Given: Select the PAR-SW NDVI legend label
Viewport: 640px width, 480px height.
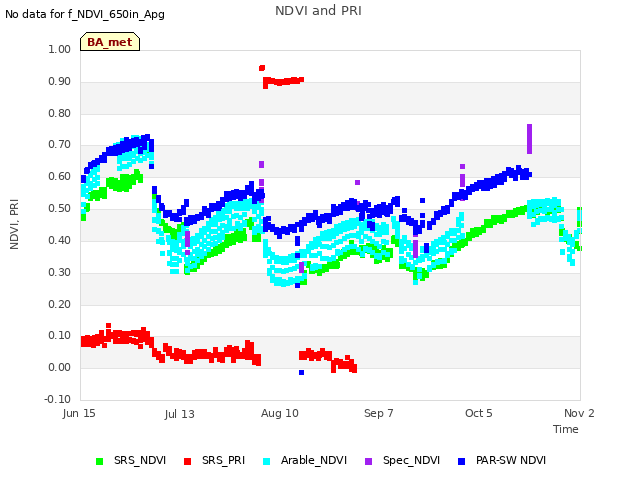Looking at the screenshot, I should coord(511,460).
